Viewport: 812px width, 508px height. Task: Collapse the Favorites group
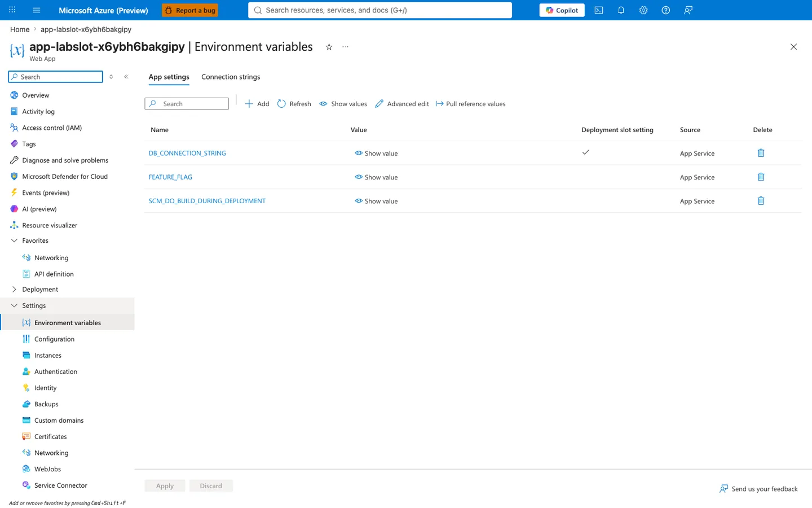tap(15, 240)
